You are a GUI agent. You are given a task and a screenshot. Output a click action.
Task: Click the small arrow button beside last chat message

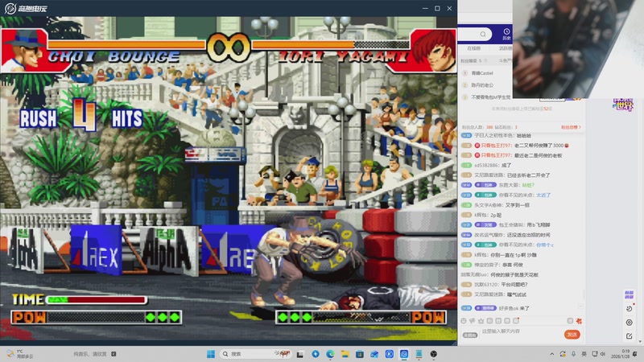[x=580, y=306]
